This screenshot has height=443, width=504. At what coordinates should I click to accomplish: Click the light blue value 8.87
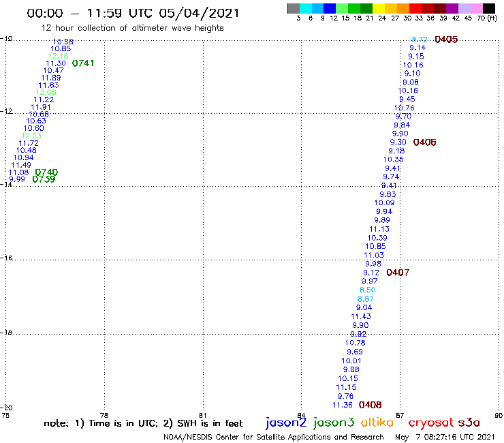tap(366, 299)
